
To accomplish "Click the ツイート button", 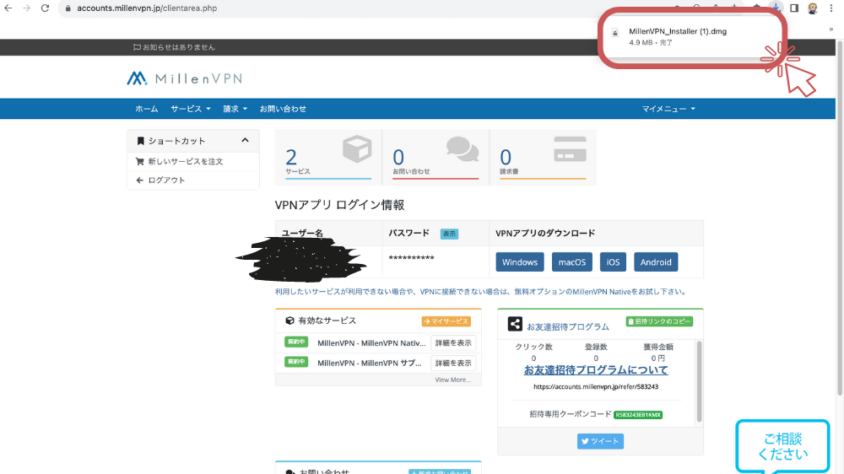I will pos(600,441).
